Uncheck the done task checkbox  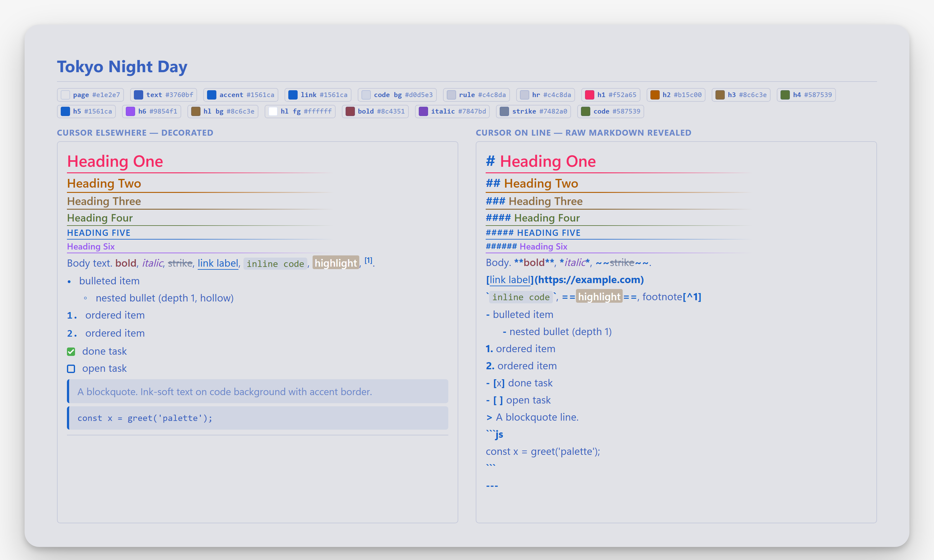pos(71,352)
